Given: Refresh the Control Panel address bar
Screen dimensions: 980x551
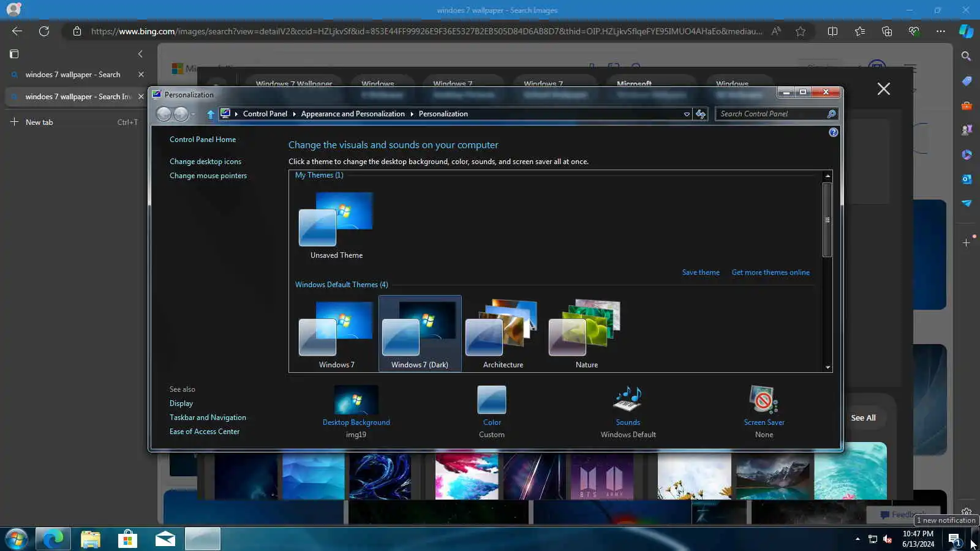Looking at the screenshot, I should (701, 114).
